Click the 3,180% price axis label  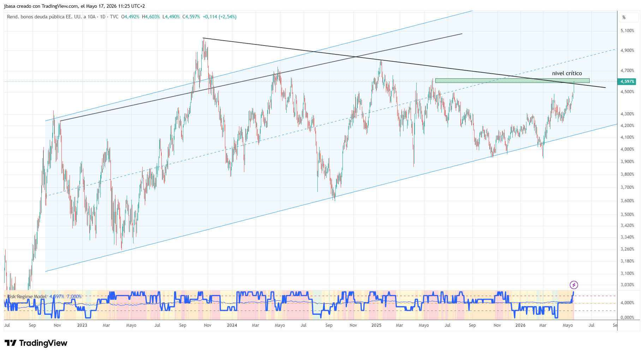[627, 261]
